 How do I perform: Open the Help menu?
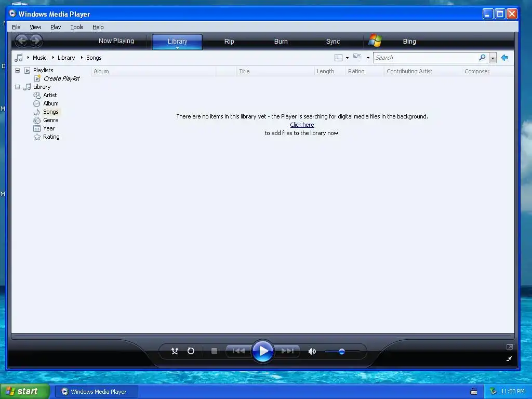pyautogui.click(x=98, y=27)
